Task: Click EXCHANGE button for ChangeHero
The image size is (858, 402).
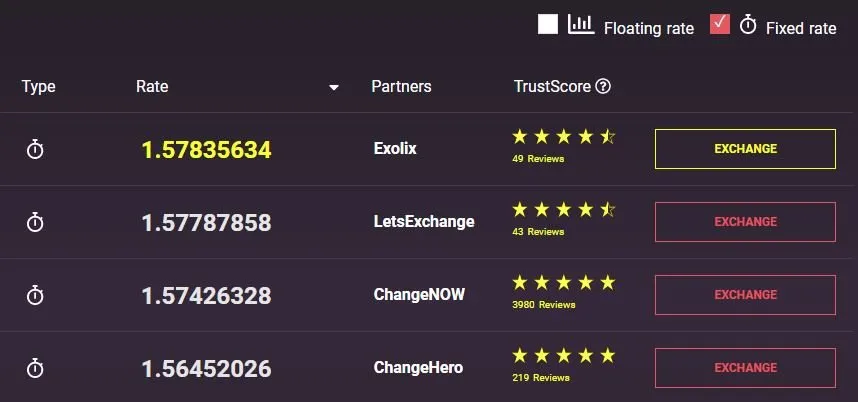Action: click(745, 368)
